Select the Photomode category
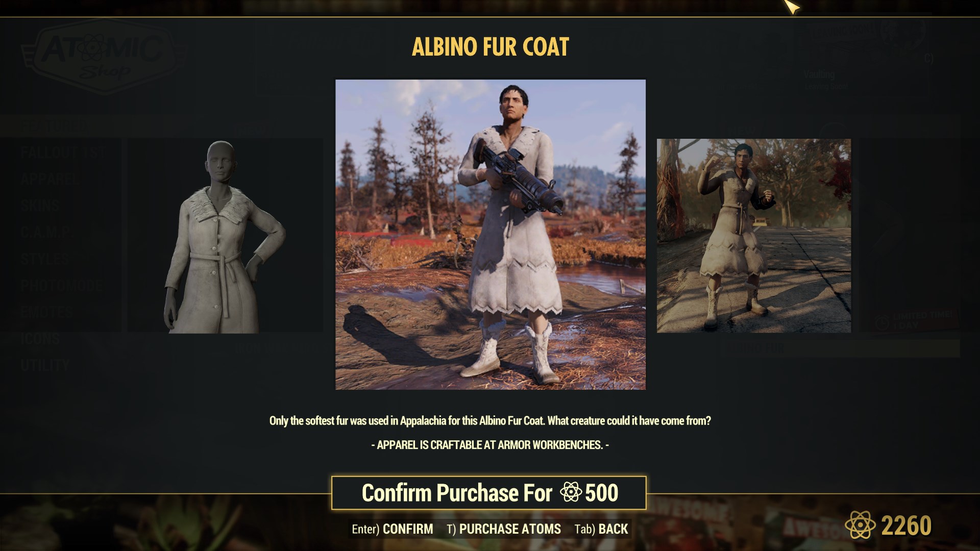Viewport: 980px width, 551px height. pos(61,286)
